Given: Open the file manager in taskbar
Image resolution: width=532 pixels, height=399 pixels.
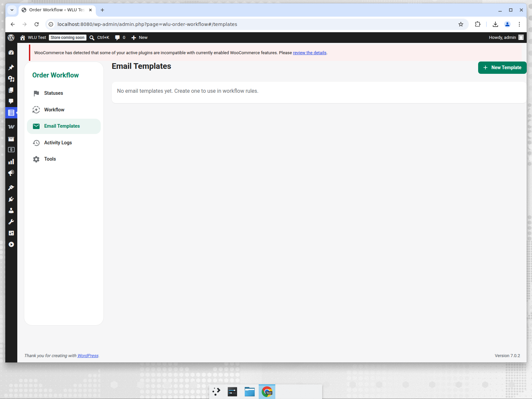Looking at the screenshot, I should coord(250,392).
